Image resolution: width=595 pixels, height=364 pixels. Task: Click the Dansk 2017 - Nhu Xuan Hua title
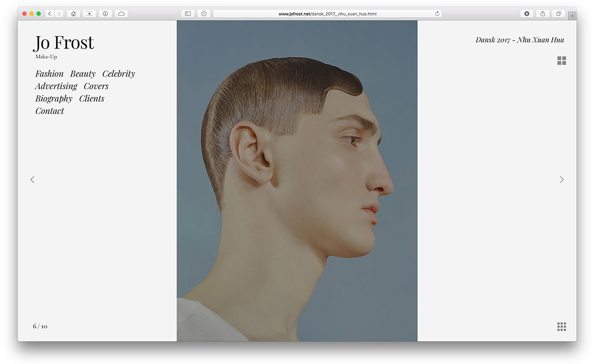[520, 40]
